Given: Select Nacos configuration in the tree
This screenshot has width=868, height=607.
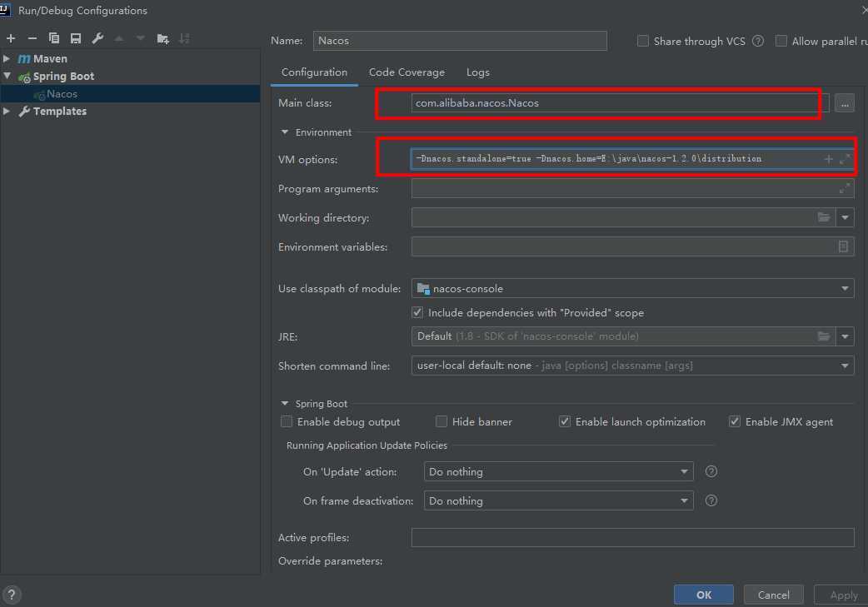Looking at the screenshot, I should (130, 93).
